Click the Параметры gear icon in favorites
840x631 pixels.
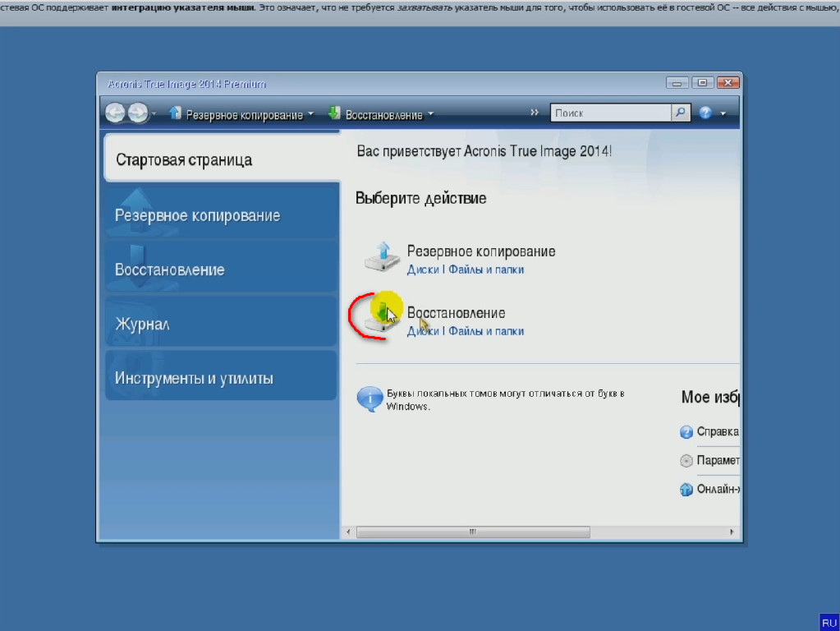(686, 461)
